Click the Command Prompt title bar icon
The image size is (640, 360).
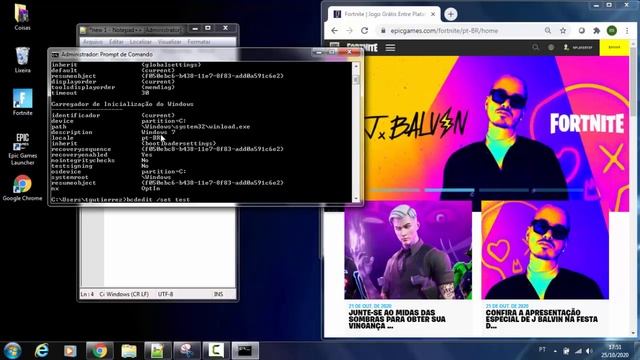click(55, 54)
